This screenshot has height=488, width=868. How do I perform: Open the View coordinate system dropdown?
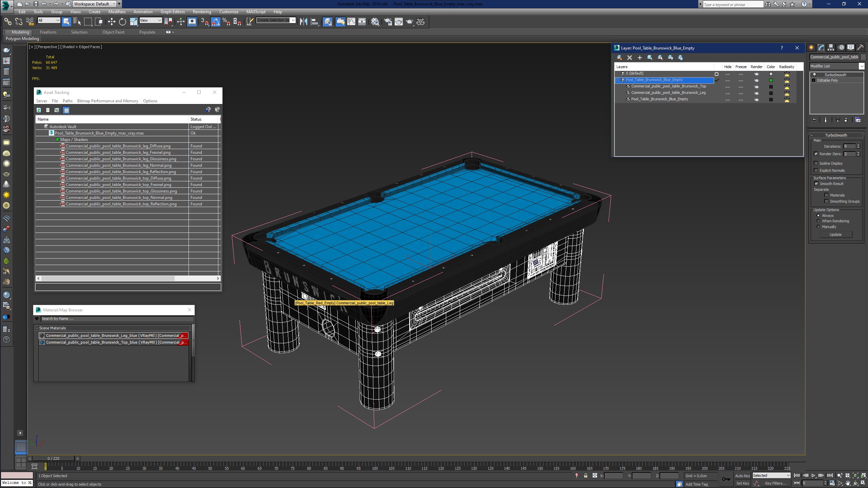tap(151, 20)
